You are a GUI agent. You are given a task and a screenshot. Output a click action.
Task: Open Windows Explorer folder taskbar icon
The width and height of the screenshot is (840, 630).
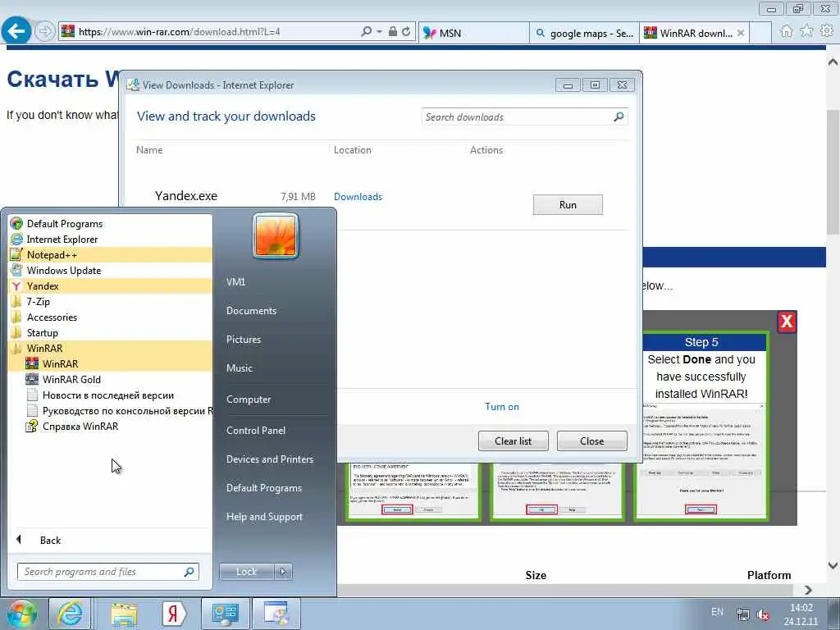(125, 614)
